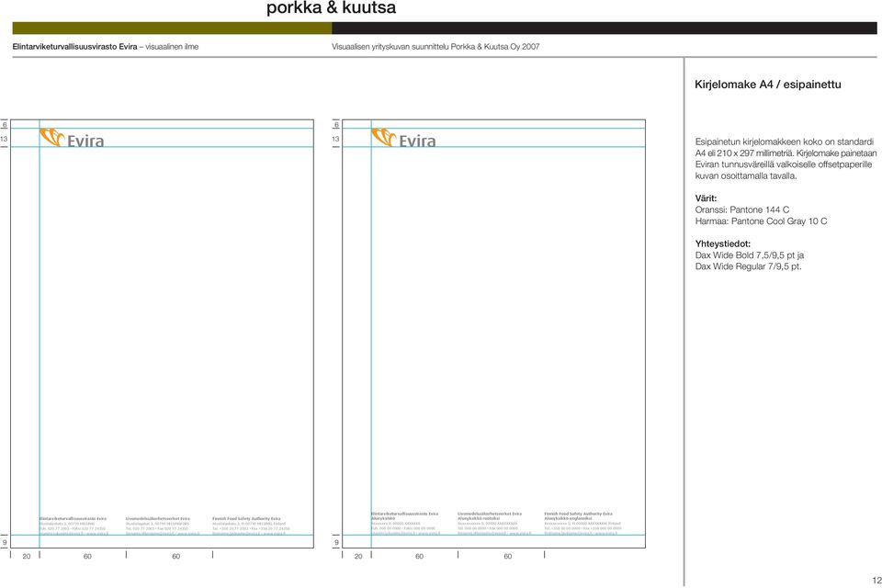Click the "Visuaalisen yrityskuvan suunnittelu Porkka & Kuutsa Oy 2007" line
Screen dimensions: 882x588
coord(435,47)
